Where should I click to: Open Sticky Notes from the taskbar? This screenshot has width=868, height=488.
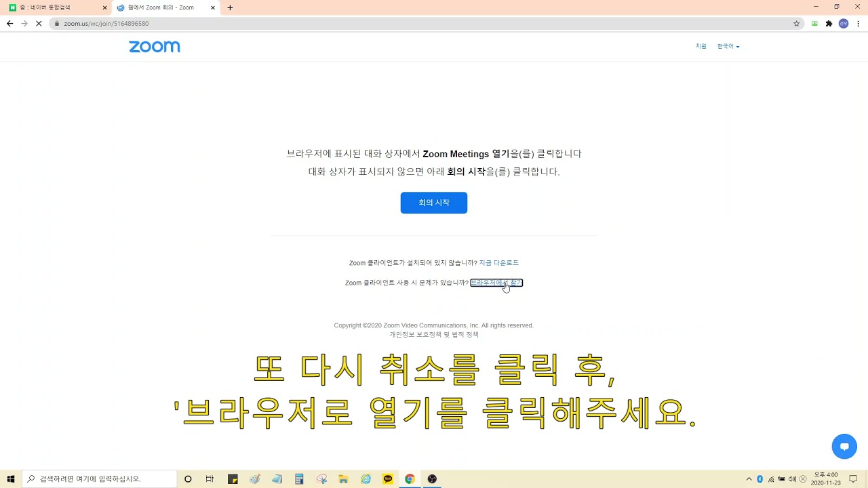(x=233, y=479)
